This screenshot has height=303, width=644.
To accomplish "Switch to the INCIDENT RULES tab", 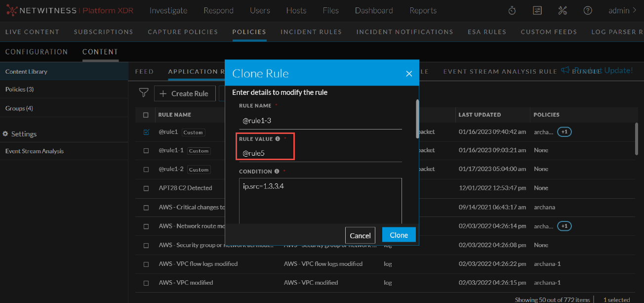I will 311,32.
